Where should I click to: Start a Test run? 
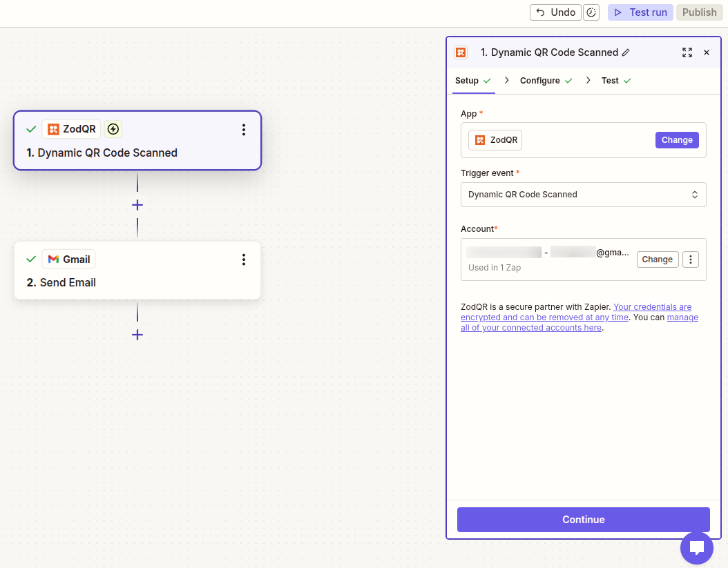[x=640, y=12]
